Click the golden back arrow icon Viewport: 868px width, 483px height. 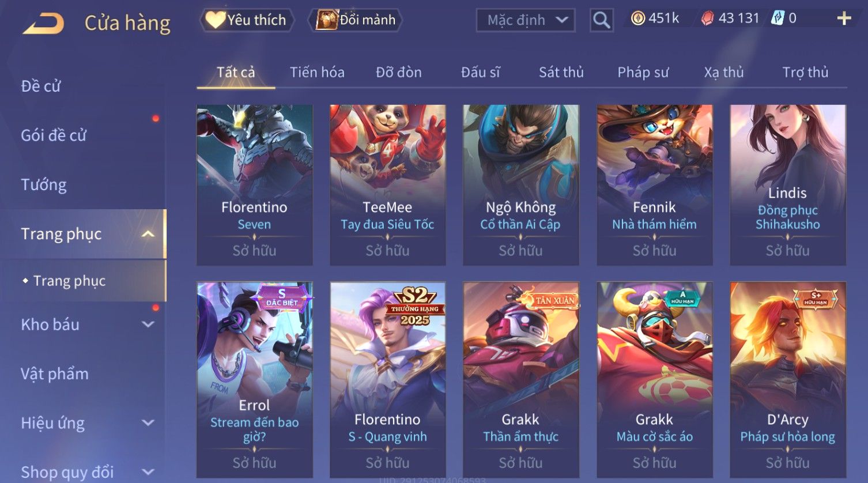[x=43, y=24]
